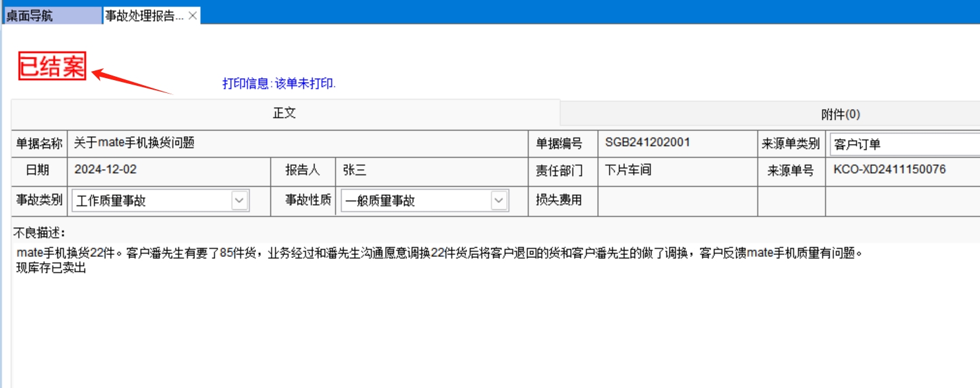Expand the 事故性质 dropdown arrow
Image resolution: width=980 pixels, height=388 pixels.
(499, 201)
